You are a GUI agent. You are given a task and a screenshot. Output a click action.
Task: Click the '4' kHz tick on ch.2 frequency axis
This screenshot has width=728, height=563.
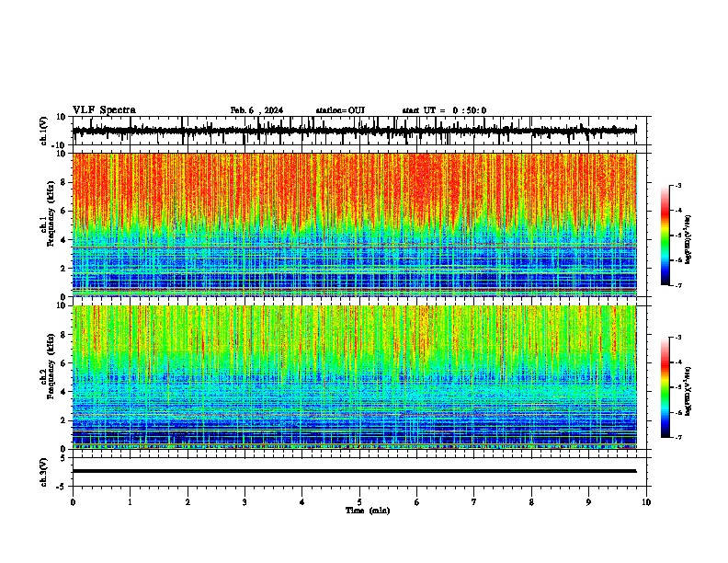point(63,392)
